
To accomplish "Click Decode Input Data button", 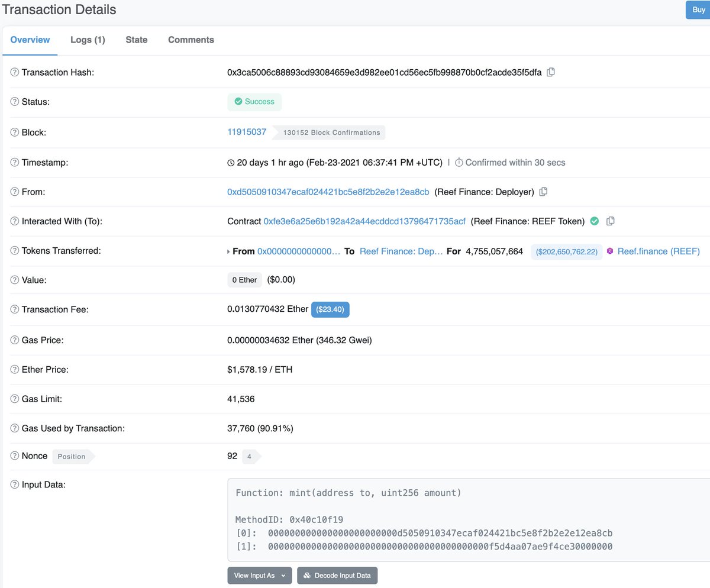I will [337, 576].
